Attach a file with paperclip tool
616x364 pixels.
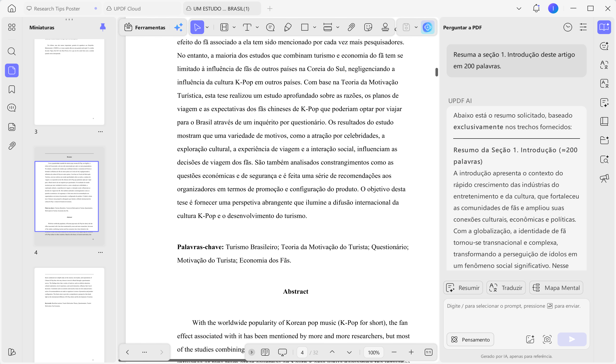click(351, 27)
